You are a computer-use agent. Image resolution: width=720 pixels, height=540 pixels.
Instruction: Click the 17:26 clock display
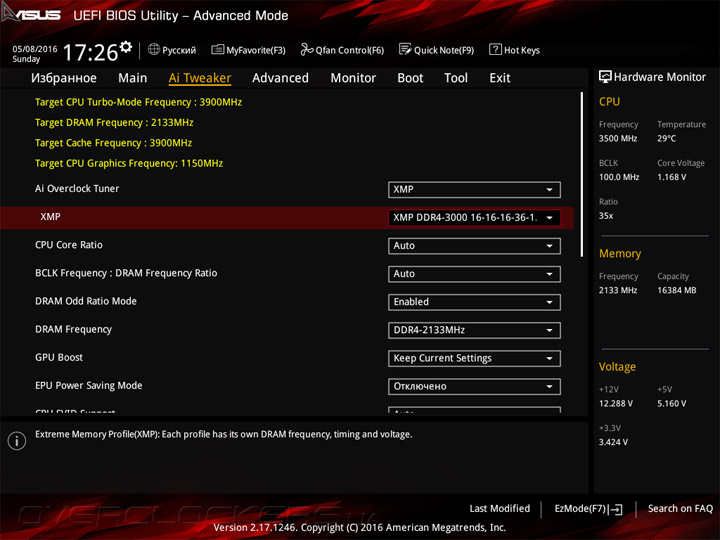tap(90, 52)
